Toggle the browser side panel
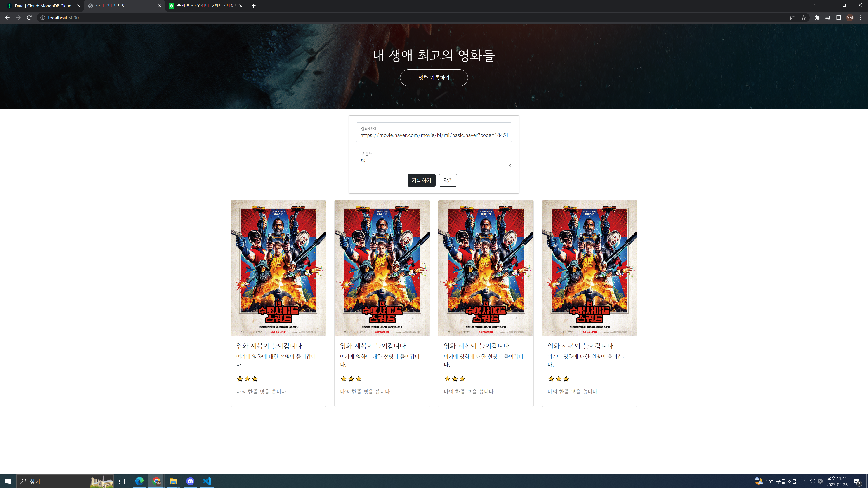This screenshot has height=488, width=868. [839, 18]
